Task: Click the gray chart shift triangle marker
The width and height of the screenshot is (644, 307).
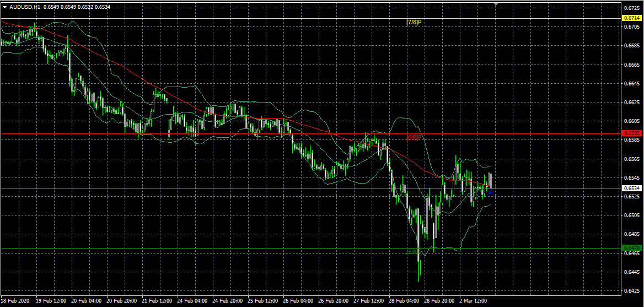Action: (496, 4)
